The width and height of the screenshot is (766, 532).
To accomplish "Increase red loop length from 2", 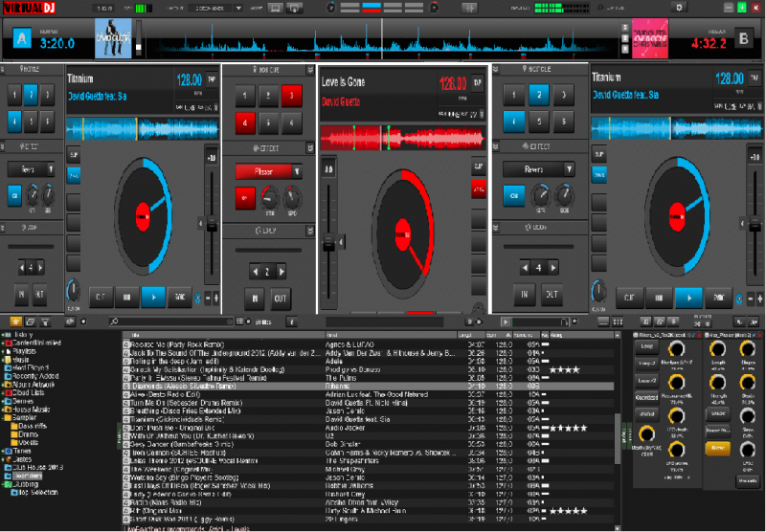I will point(282,272).
